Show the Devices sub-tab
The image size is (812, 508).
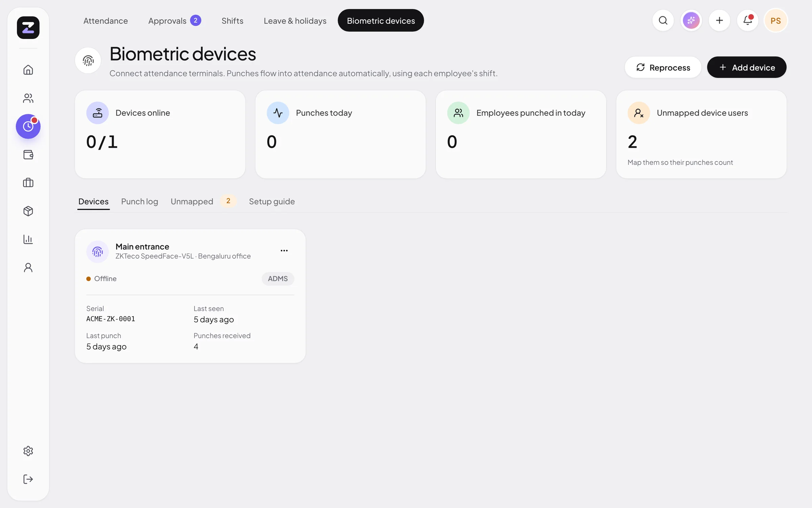coord(93,202)
